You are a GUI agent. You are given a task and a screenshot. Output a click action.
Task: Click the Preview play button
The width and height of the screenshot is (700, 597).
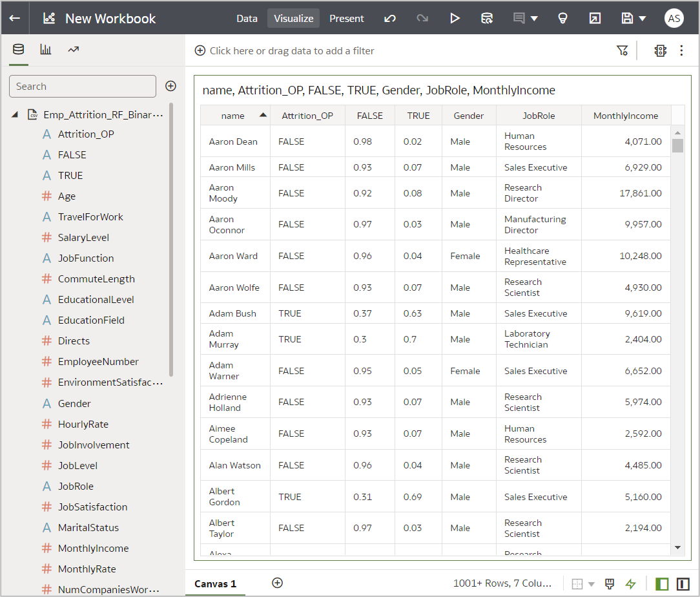point(455,18)
